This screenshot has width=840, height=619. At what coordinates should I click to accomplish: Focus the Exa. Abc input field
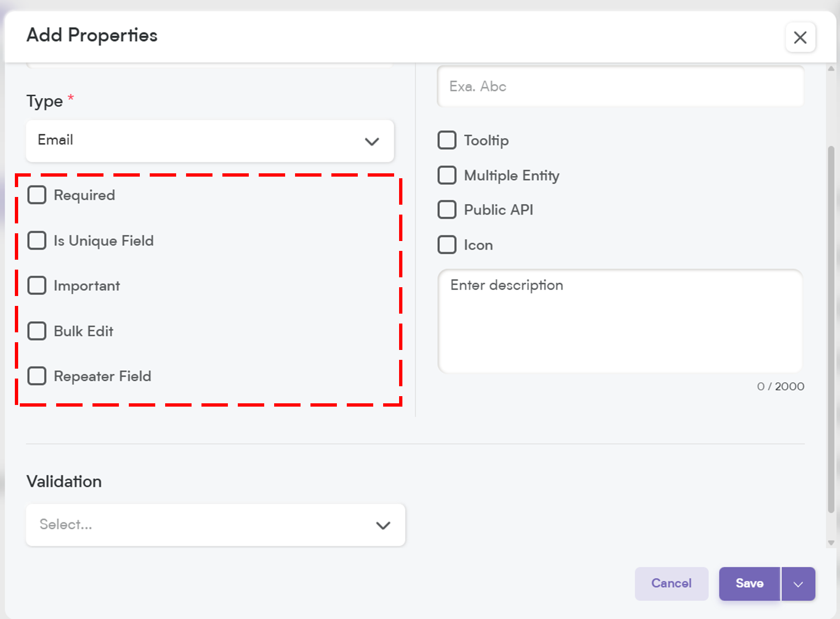[620, 86]
